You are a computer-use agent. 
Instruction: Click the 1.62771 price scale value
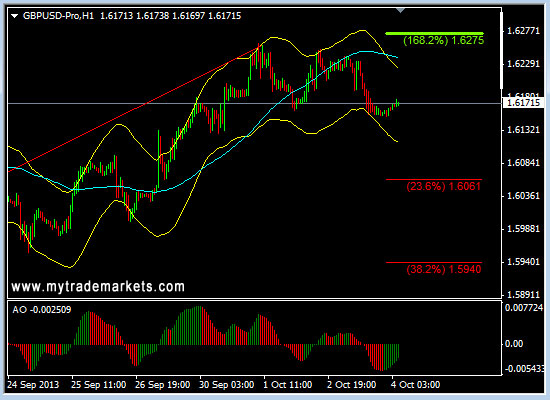(523, 31)
